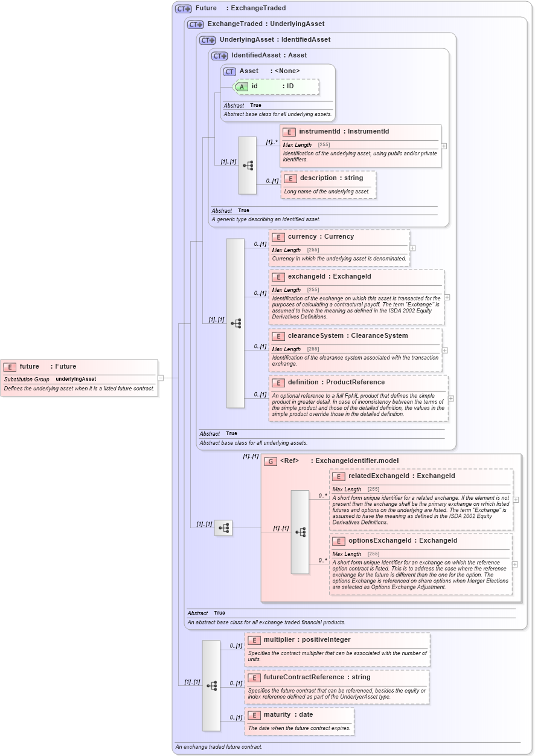This screenshot has width=535, height=756.
Task: Select 'currency : Currency' label
Action: (x=321, y=237)
